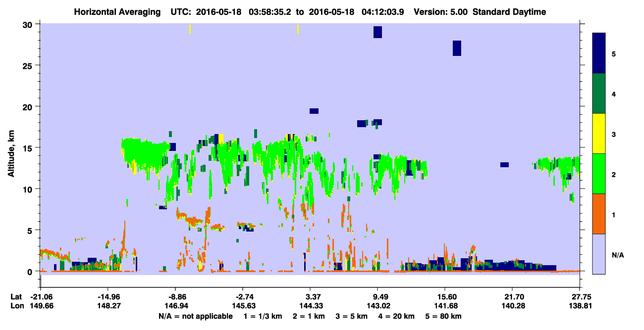This screenshot has height=330, width=644.
Task: Click '4 = 20 km' in the footer key
Action: [x=396, y=316]
